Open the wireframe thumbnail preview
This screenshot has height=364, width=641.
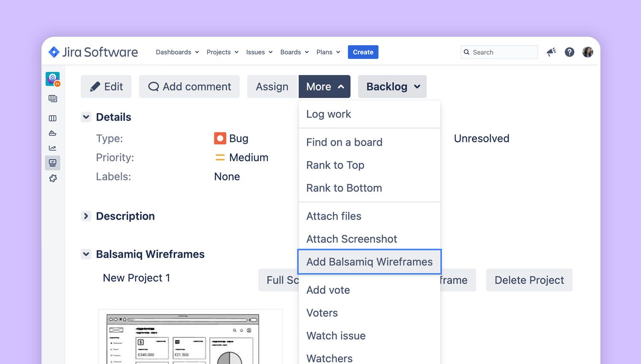coord(190,338)
